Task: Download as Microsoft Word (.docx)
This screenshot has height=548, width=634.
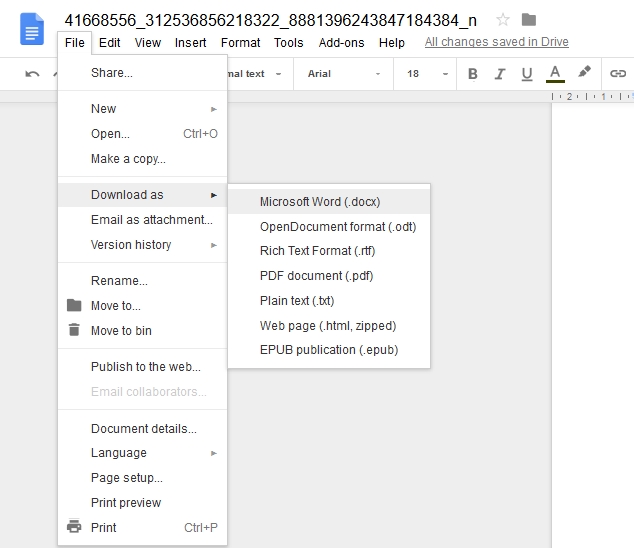Action: point(320,201)
